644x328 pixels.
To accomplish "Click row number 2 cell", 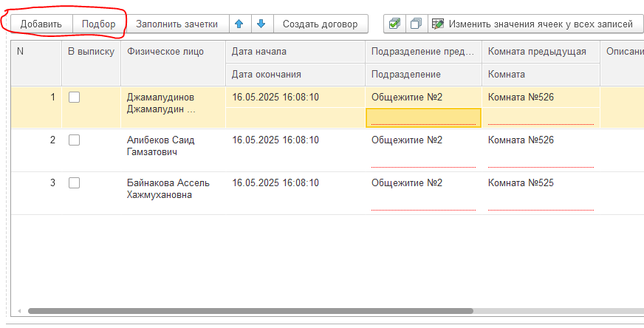I will click(x=36, y=150).
